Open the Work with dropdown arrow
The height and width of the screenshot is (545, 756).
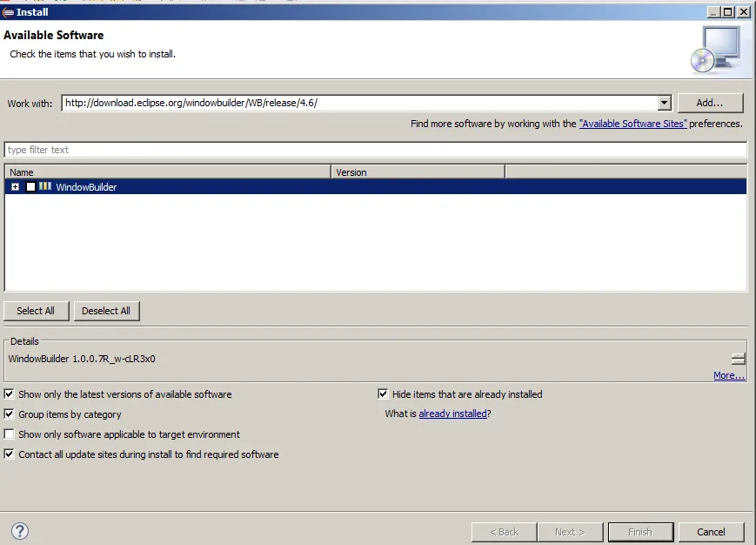pyautogui.click(x=664, y=103)
